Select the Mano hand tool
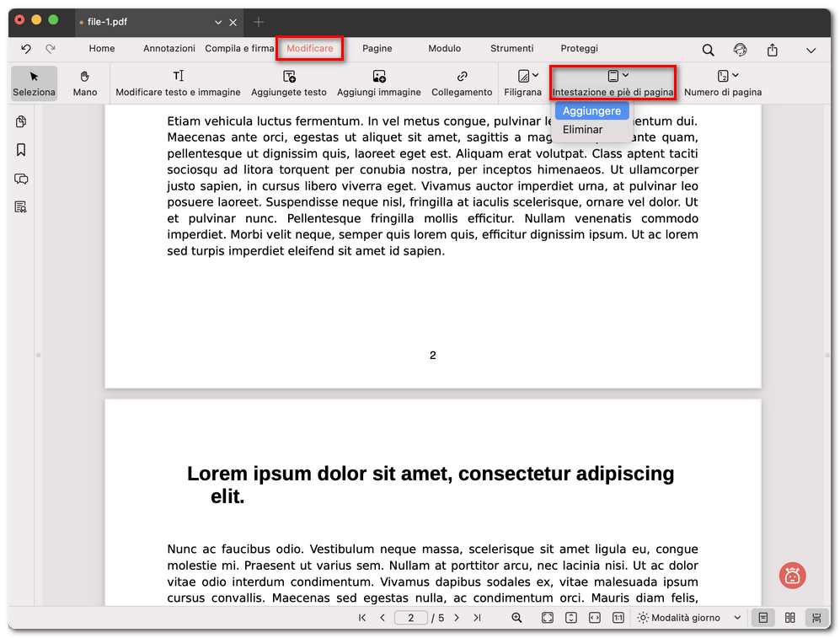The height and width of the screenshot is (638, 840). pyautogui.click(x=84, y=83)
